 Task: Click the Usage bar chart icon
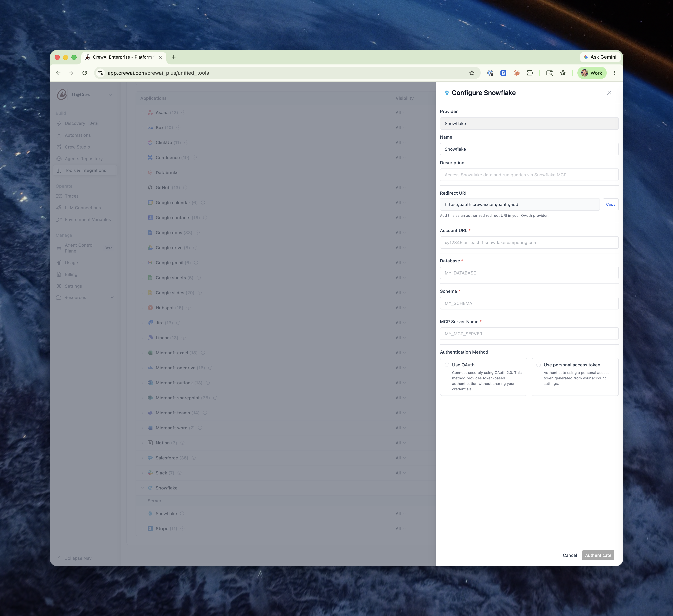[59, 263]
